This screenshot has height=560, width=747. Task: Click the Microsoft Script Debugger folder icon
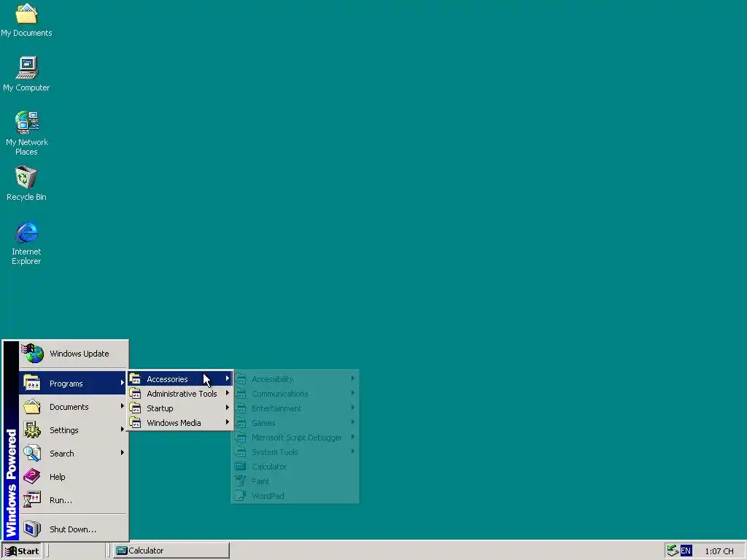click(241, 437)
